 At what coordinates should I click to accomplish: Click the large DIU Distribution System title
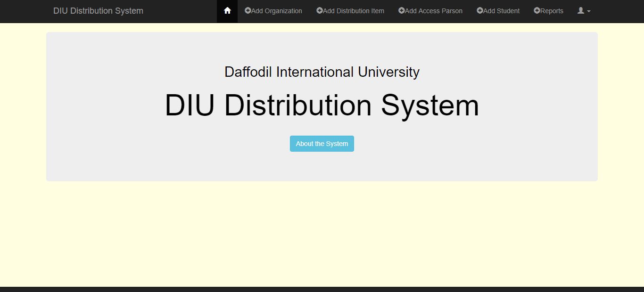point(322,105)
